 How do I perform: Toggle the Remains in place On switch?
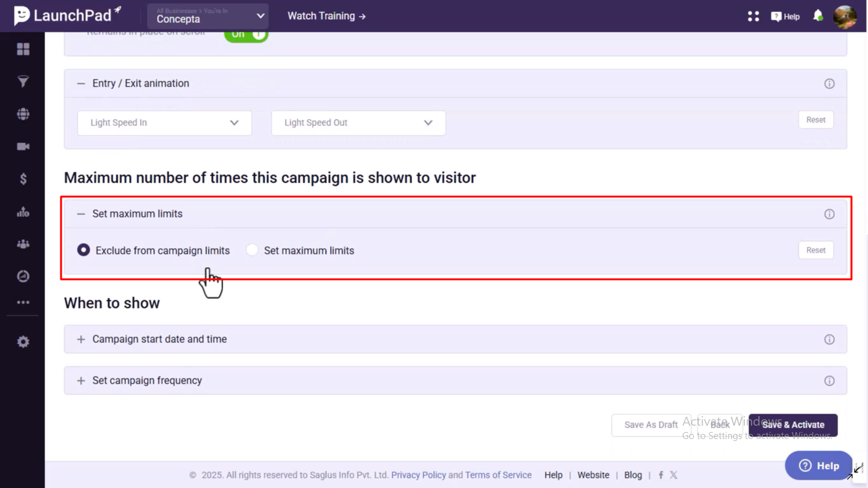tap(246, 35)
